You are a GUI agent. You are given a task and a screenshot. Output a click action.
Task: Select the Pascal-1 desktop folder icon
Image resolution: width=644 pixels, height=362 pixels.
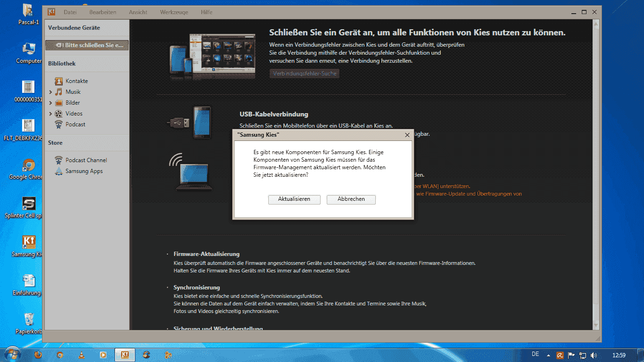(28, 14)
